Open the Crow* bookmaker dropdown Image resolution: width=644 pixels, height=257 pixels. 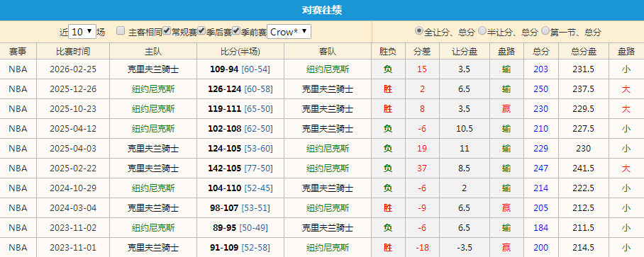coord(289,32)
